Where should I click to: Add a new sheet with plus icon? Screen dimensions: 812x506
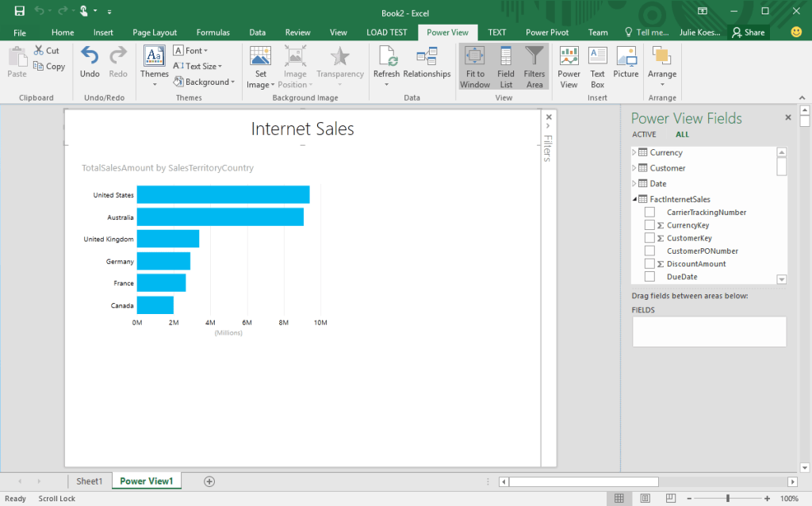(209, 481)
